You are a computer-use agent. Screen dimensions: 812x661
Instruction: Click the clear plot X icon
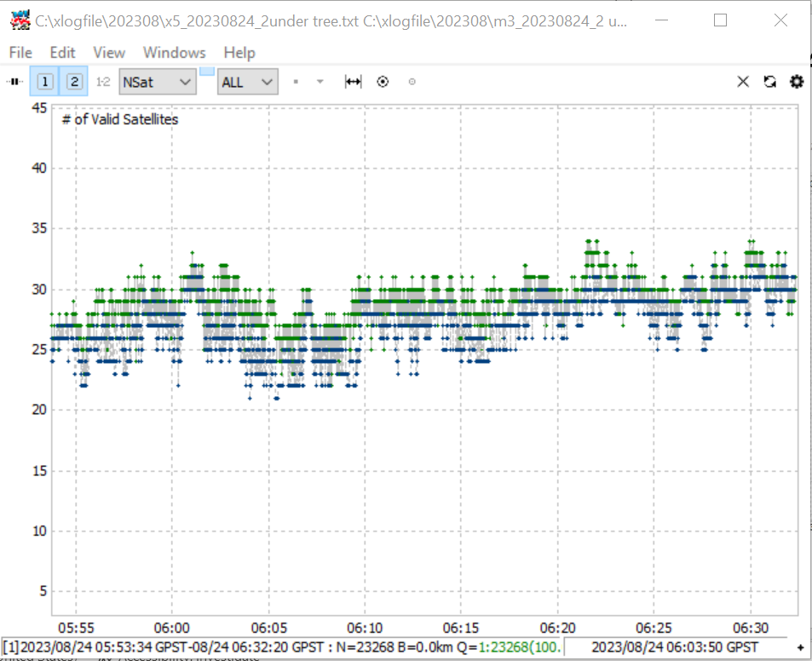(x=743, y=82)
